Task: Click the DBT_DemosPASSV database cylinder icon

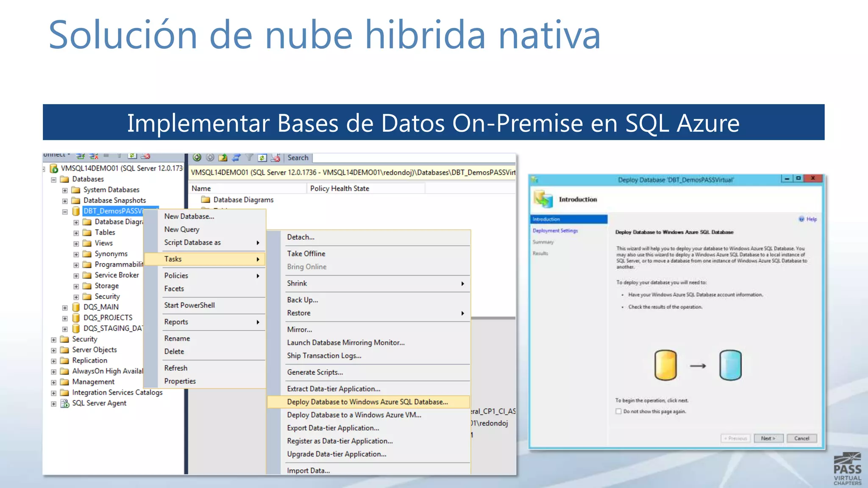Action: [x=76, y=211]
